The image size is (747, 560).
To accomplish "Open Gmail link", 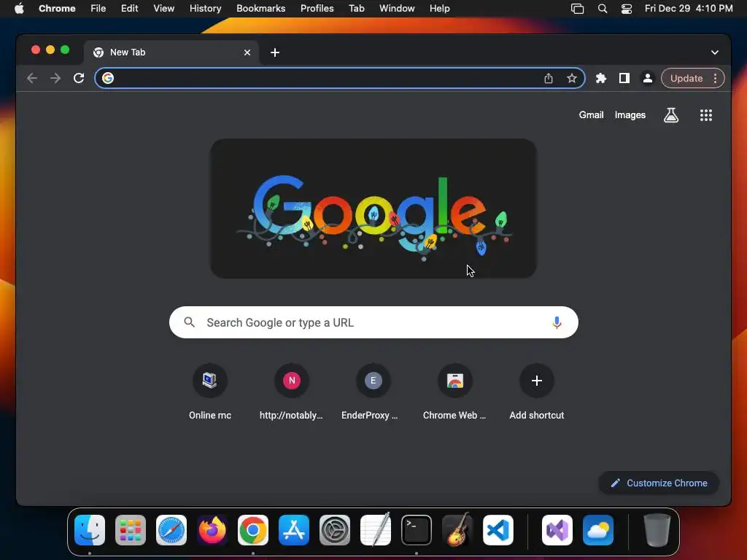I will pos(591,114).
